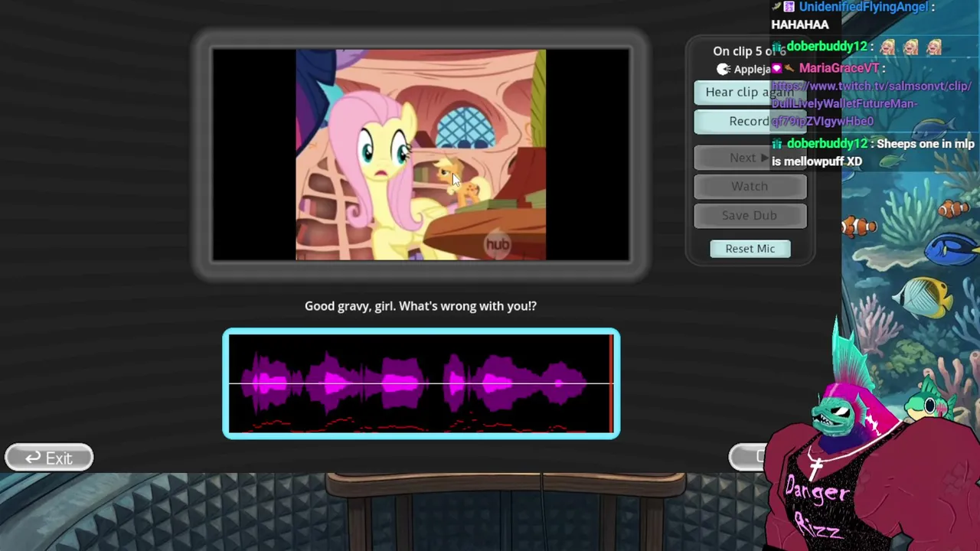Click the gift badge on doberbuddy12's emote message
This screenshot has width=980, height=551.
point(777,47)
